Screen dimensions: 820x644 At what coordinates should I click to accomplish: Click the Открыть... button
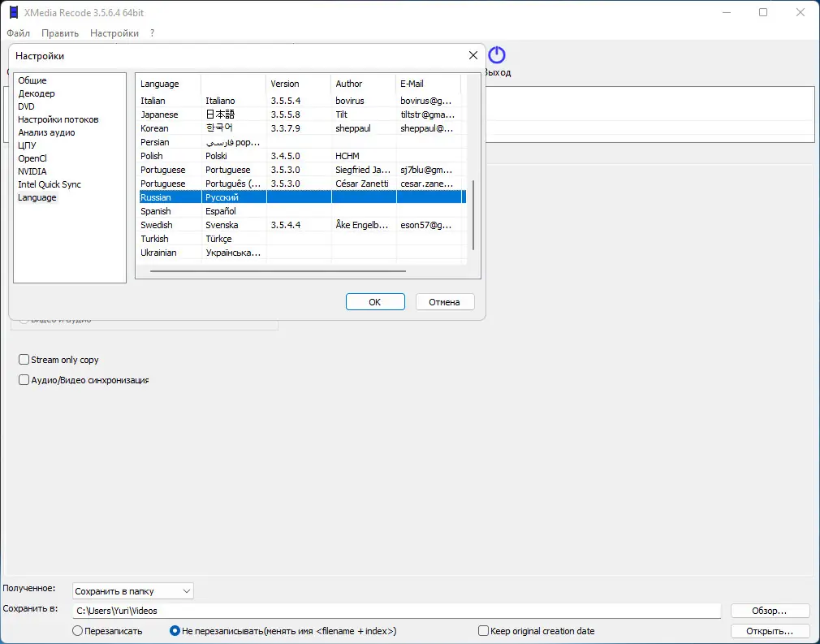(x=770, y=631)
